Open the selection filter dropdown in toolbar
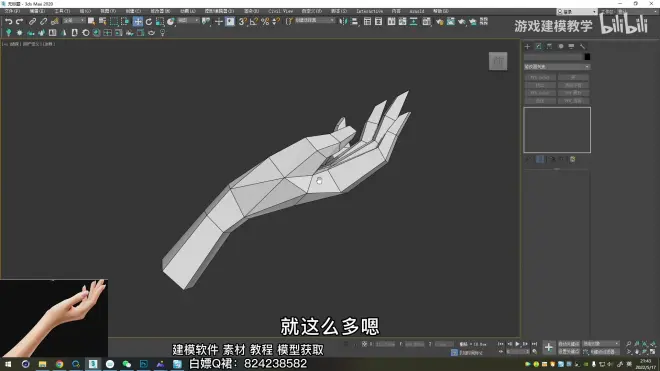The height and width of the screenshot is (371, 660). coord(74,21)
